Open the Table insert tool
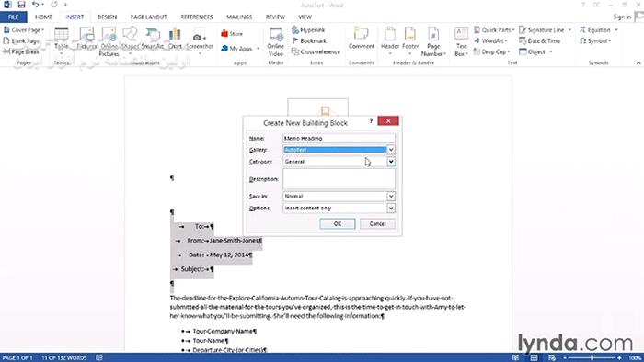This screenshot has width=644, height=362. click(62, 41)
